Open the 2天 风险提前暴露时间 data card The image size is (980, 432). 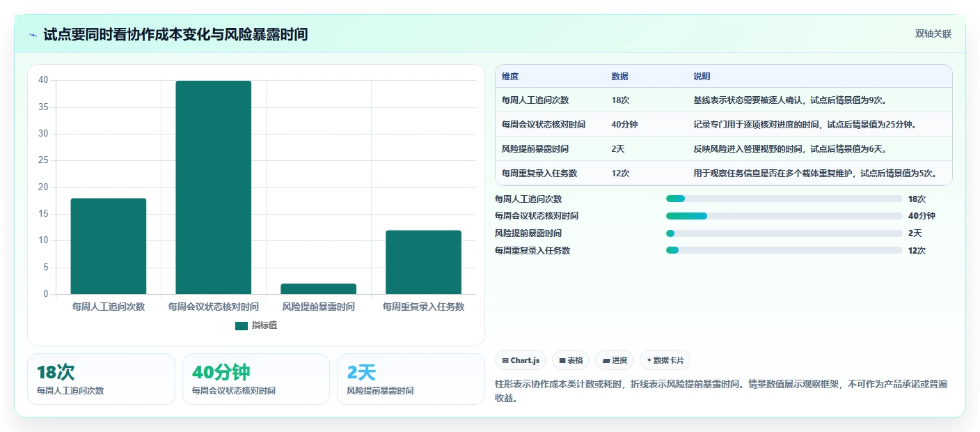pos(411,379)
